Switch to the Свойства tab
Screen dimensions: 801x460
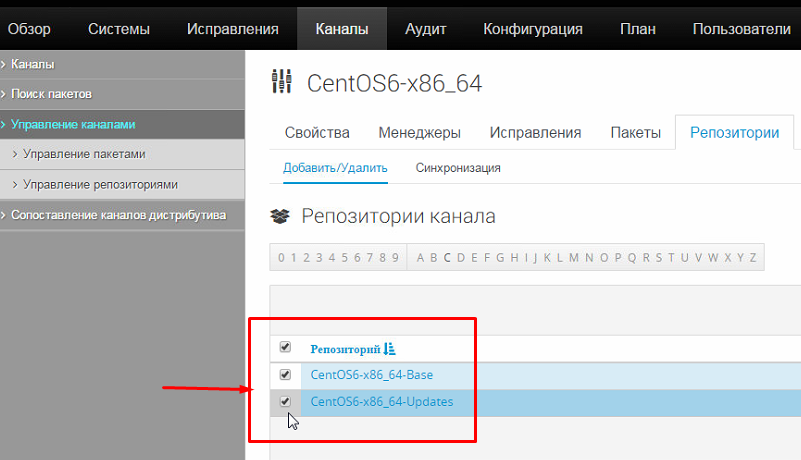coord(317,133)
